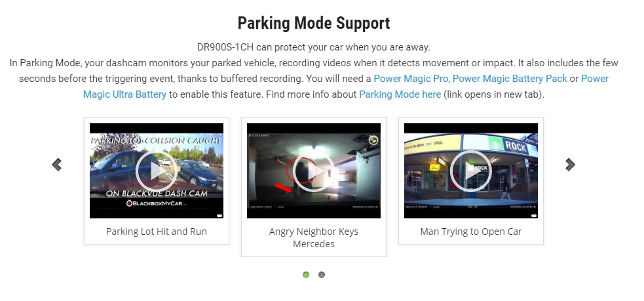Screen dimensions: 644x301
Task: Click the Angry Neighbor Keys Mercedes caption
Action: click(x=314, y=237)
